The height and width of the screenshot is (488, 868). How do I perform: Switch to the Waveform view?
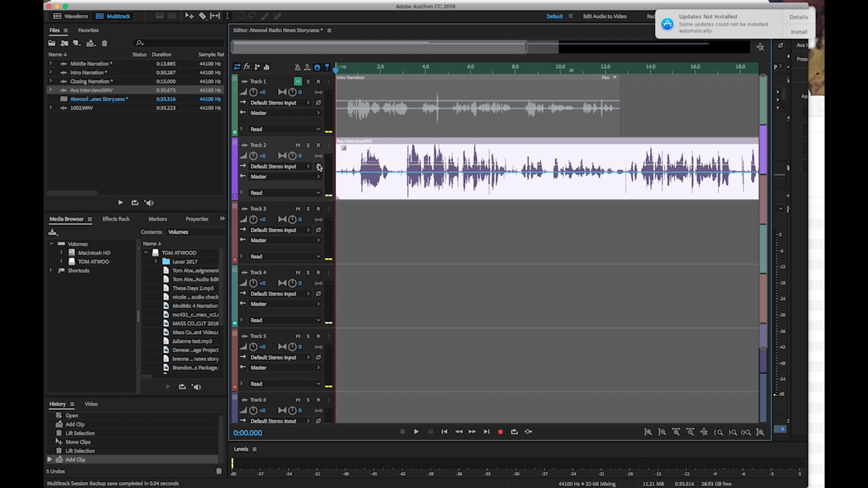[x=71, y=16]
